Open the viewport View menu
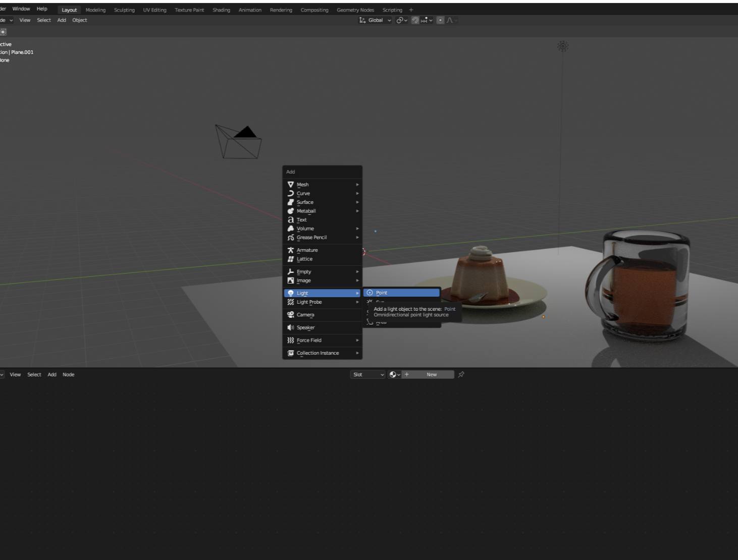The width and height of the screenshot is (738, 560). tap(25, 20)
